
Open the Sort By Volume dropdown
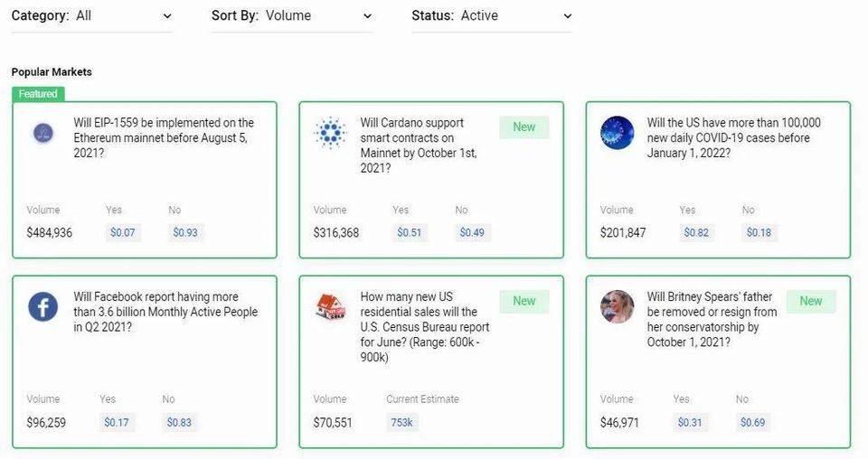pos(292,16)
